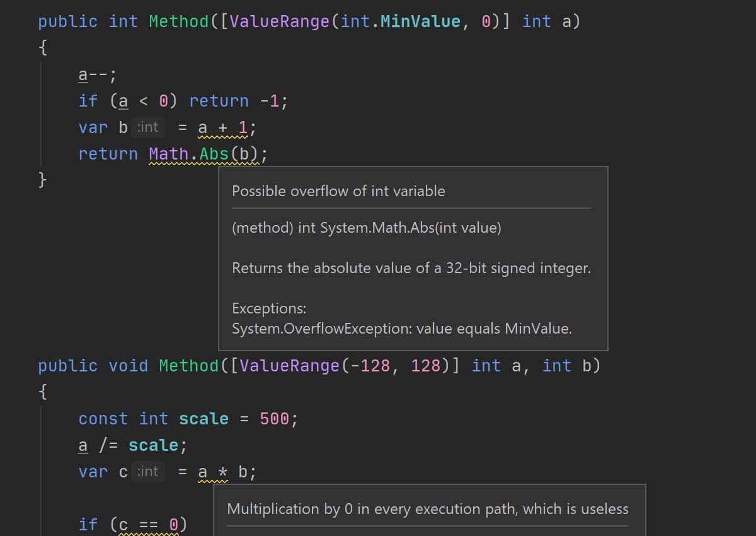The image size is (756, 536).
Task: Click System.OverflowException text in the tooltip
Action: [321, 329]
